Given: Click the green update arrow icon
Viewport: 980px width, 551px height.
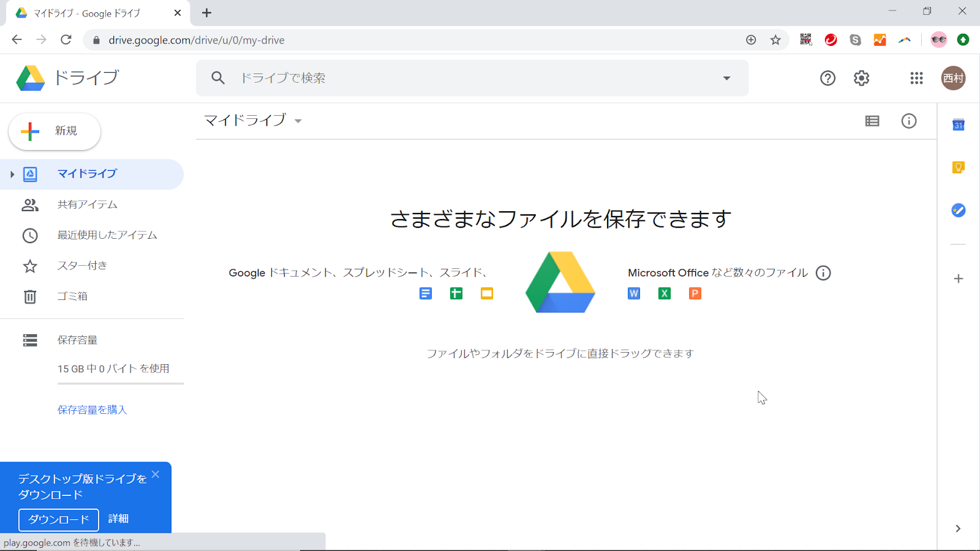Looking at the screenshot, I should [x=963, y=40].
